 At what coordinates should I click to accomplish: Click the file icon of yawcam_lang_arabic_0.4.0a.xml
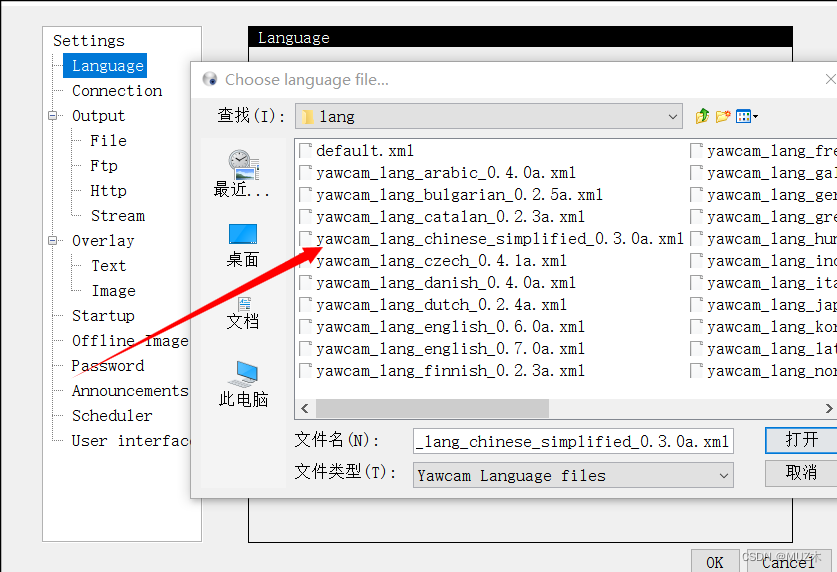click(x=306, y=172)
